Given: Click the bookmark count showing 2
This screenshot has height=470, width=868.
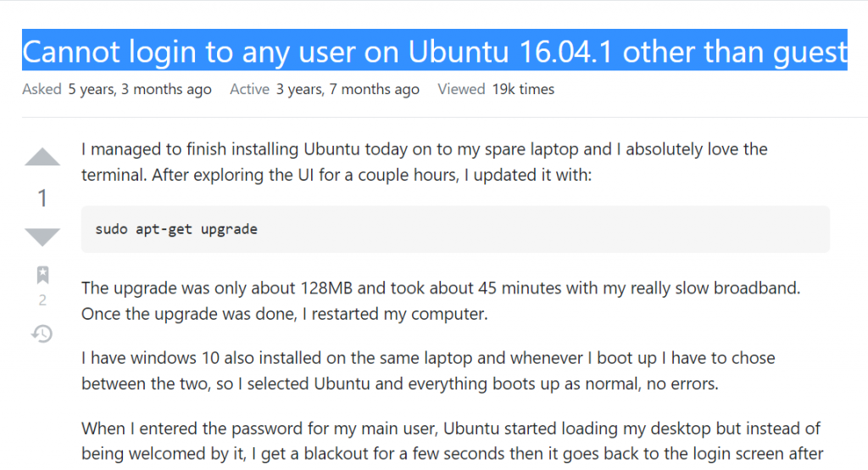Looking at the screenshot, I should 42,300.
